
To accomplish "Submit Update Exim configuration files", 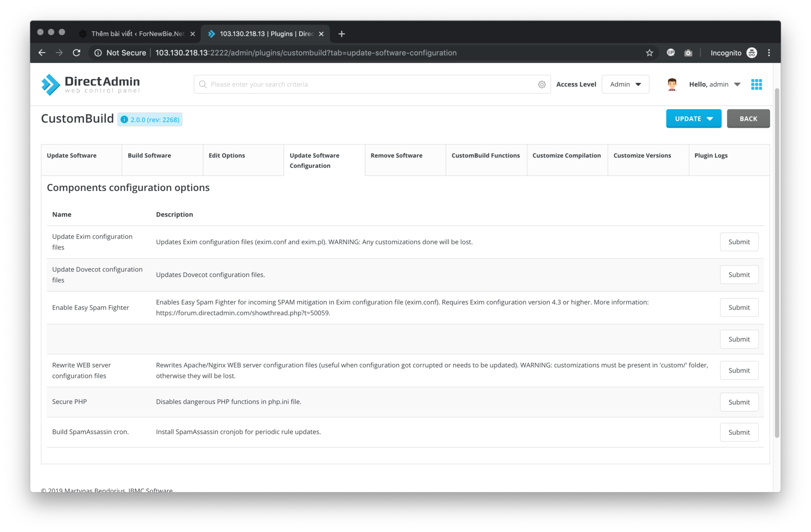I will click(739, 242).
